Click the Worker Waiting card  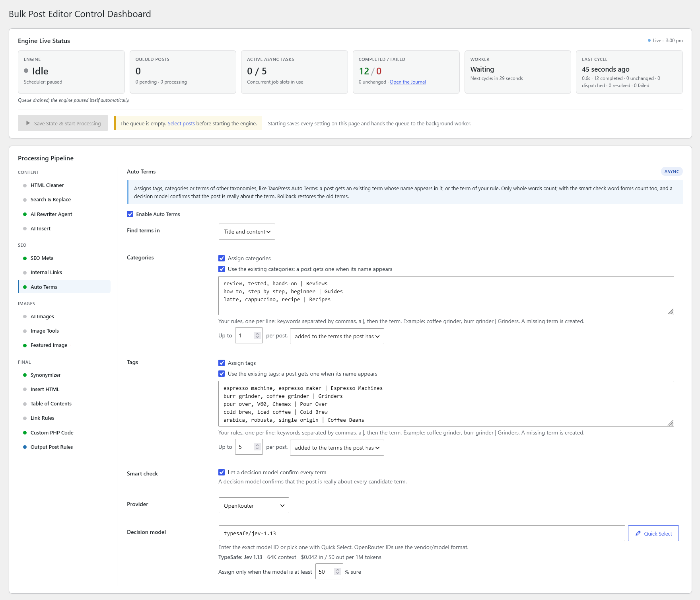click(517, 72)
